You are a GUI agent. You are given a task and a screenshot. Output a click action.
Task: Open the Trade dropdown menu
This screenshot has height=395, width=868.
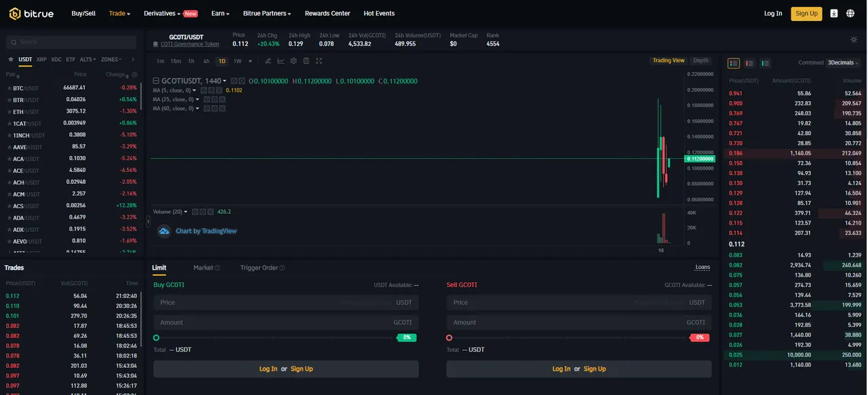point(119,14)
